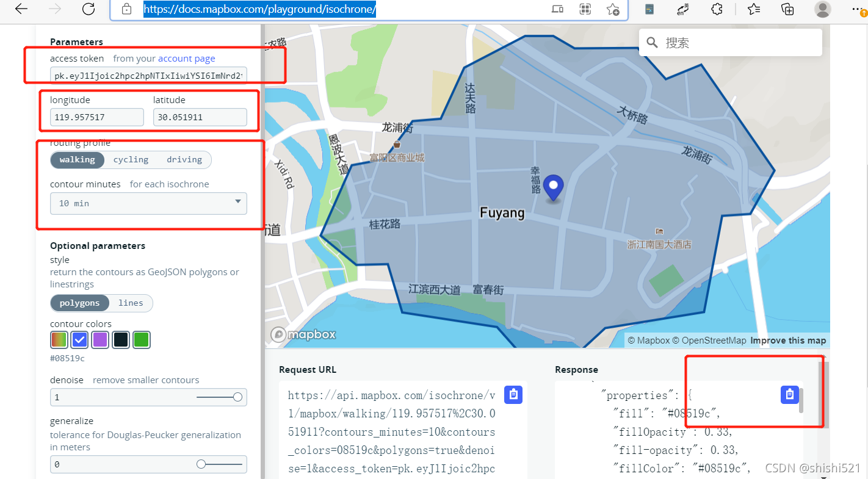Choose the green contour color swatch
This screenshot has width=868, height=479.
click(x=142, y=340)
